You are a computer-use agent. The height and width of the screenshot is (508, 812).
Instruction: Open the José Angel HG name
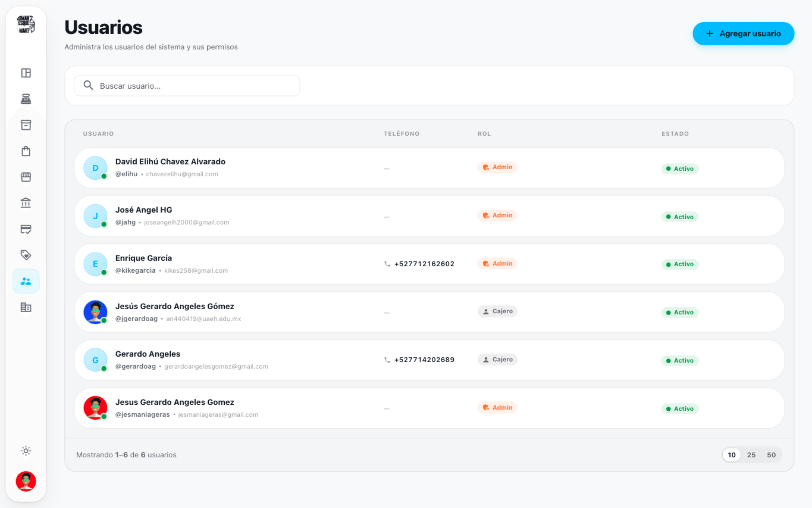pyautogui.click(x=144, y=210)
